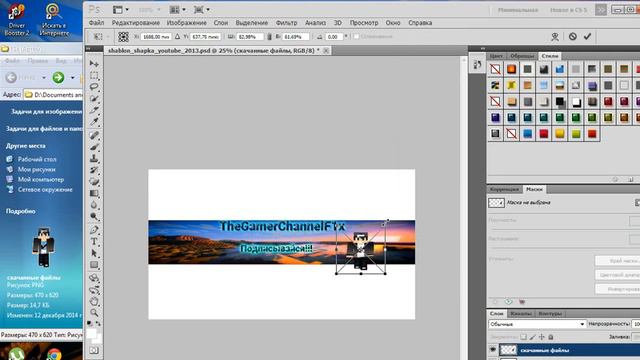Select the Lasso tool
The width and height of the screenshot is (640, 360).
tap(94, 87)
